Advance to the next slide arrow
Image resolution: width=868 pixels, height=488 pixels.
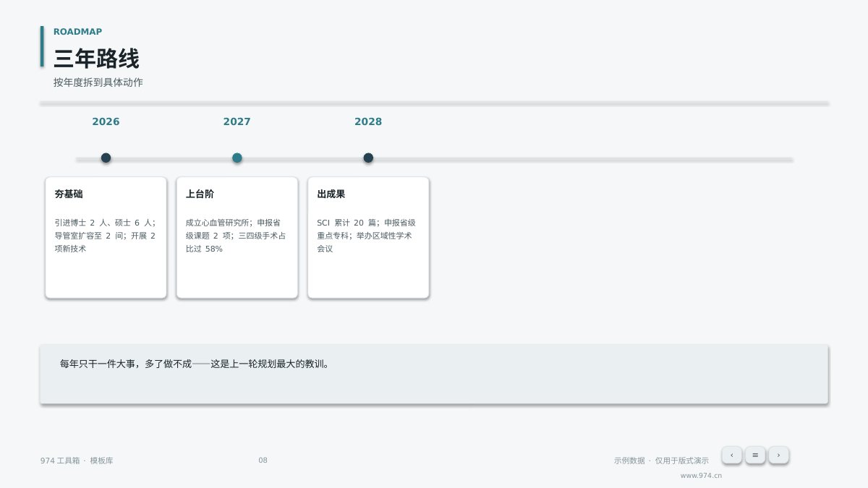tap(778, 455)
